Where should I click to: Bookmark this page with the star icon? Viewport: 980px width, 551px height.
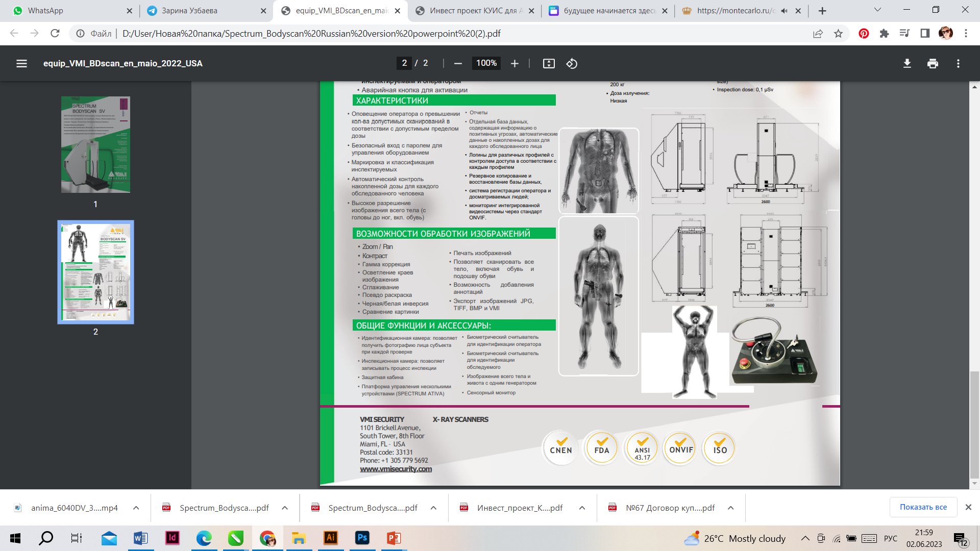[838, 34]
